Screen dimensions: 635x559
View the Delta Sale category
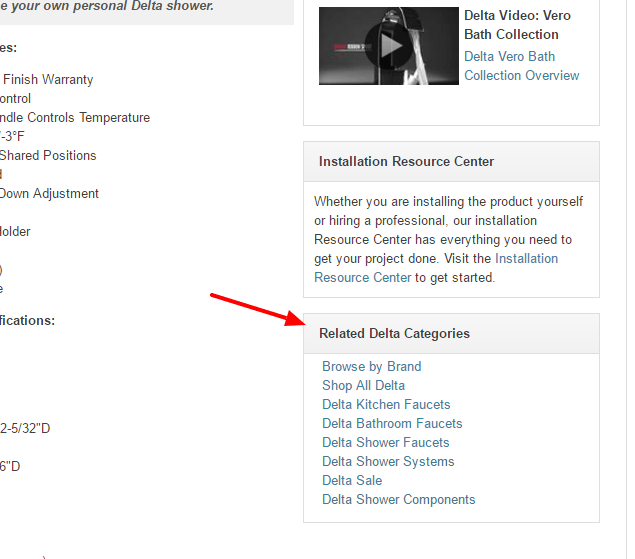coord(352,480)
